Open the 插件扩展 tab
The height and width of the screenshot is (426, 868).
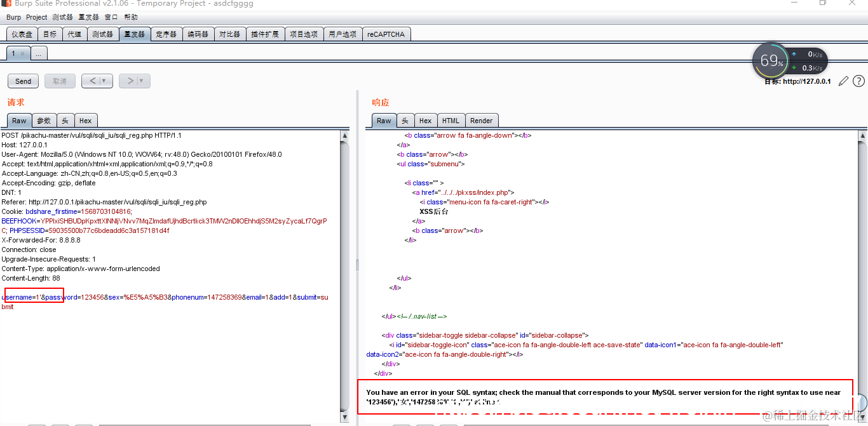pos(265,34)
